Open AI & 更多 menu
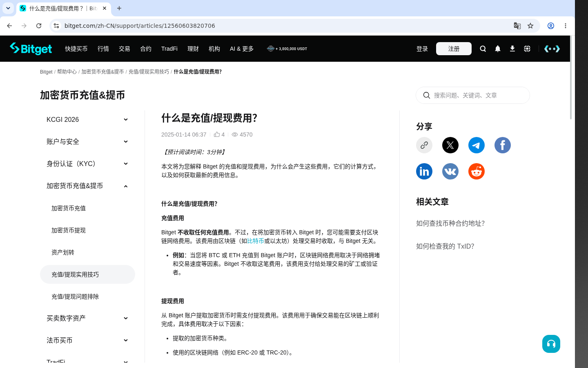 pyautogui.click(x=242, y=49)
